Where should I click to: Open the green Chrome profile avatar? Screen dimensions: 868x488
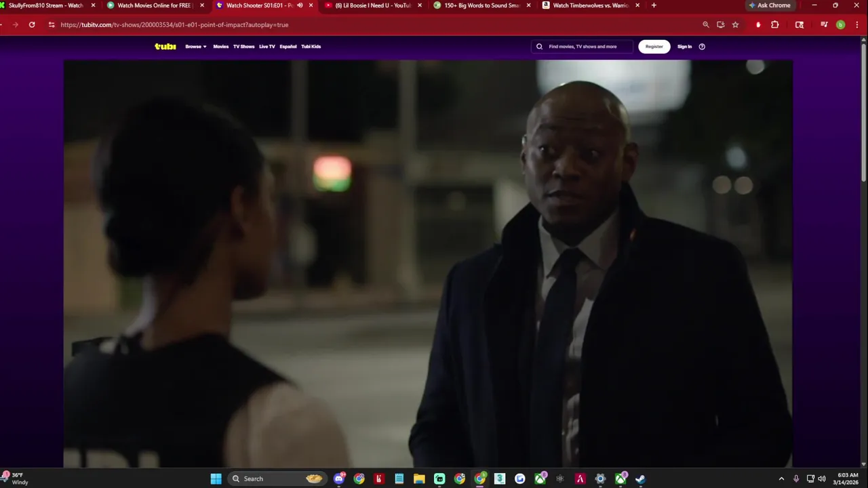tap(841, 24)
